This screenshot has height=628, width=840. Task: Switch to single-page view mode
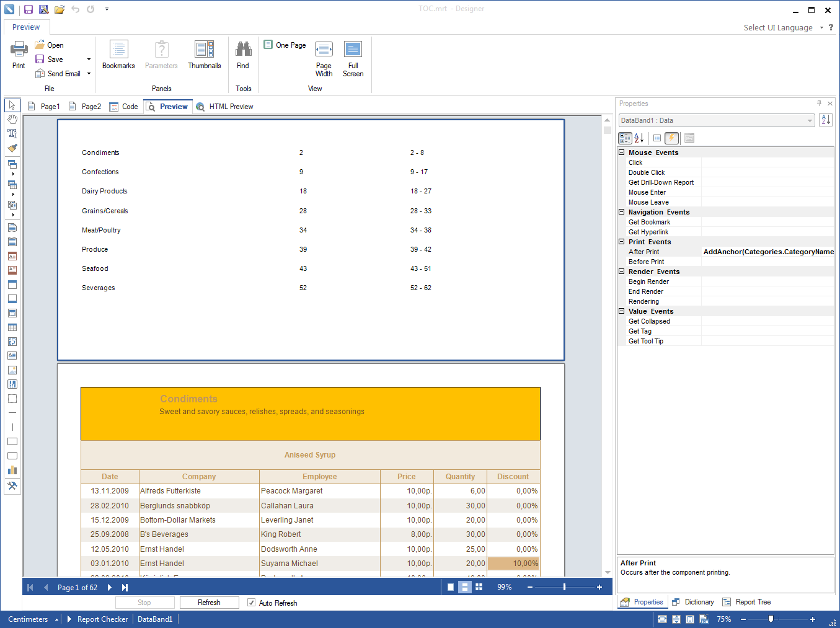click(451, 587)
